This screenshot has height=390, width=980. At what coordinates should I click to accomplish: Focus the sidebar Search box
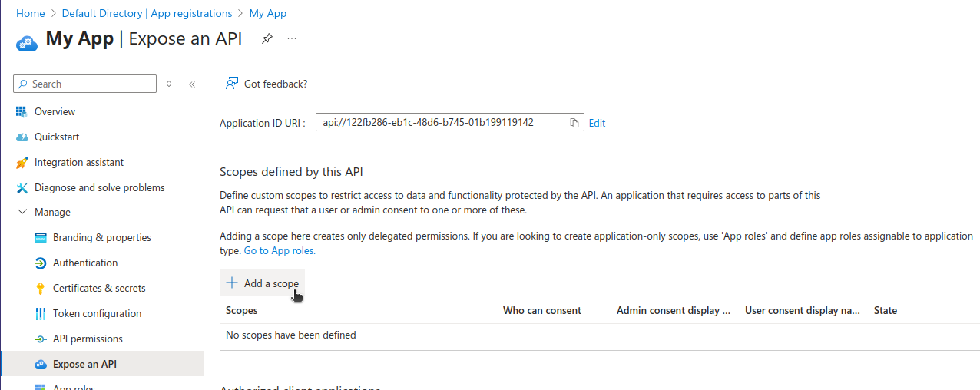[85, 84]
